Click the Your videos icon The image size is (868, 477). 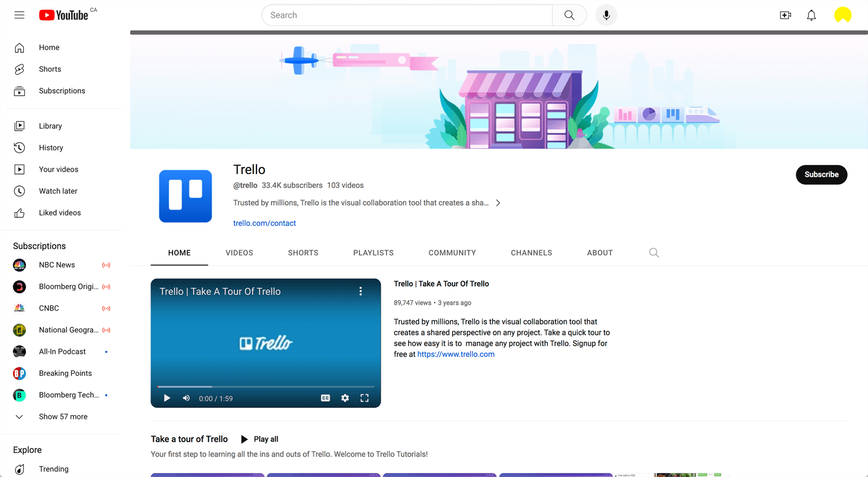[x=20, y=169]
